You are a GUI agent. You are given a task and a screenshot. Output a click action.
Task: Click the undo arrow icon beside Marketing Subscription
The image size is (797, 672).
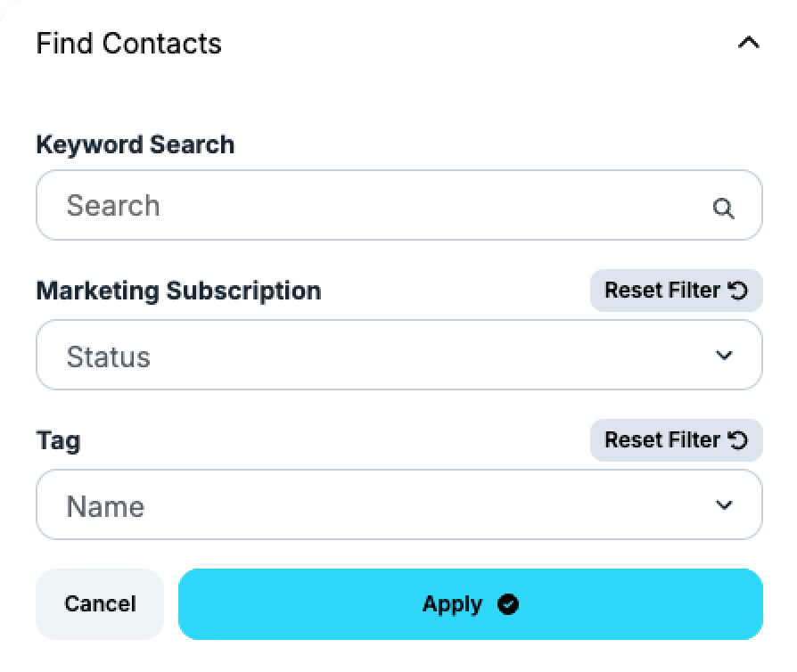[737, 291]
